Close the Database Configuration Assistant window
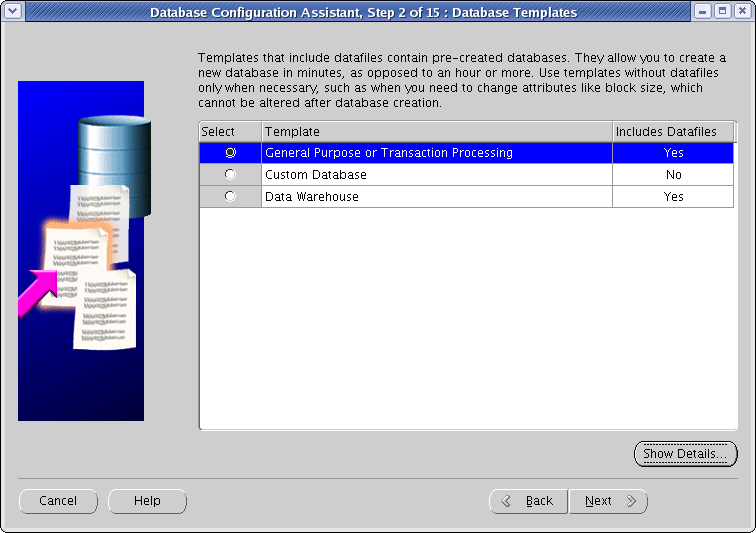756x533 pixels. click(x=742, y=11)
